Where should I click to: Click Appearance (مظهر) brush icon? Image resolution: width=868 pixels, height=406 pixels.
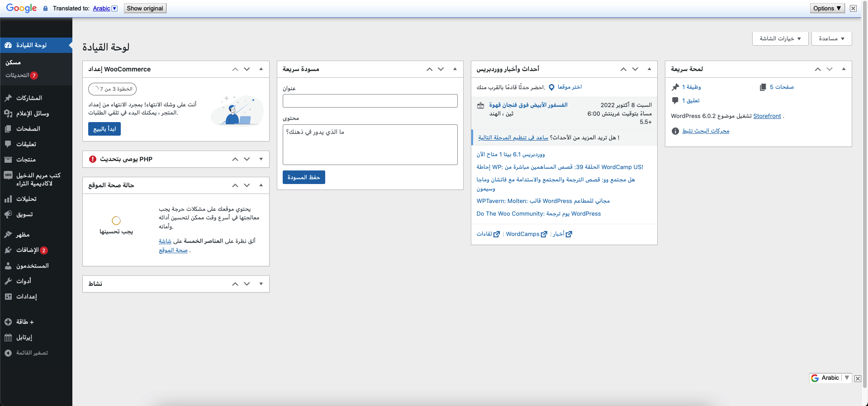coord(8,235)
